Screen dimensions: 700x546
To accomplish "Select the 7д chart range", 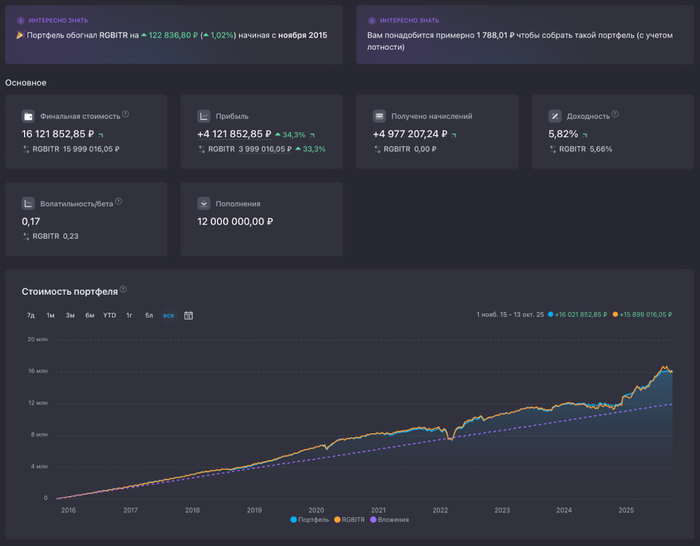I will 31,315.
